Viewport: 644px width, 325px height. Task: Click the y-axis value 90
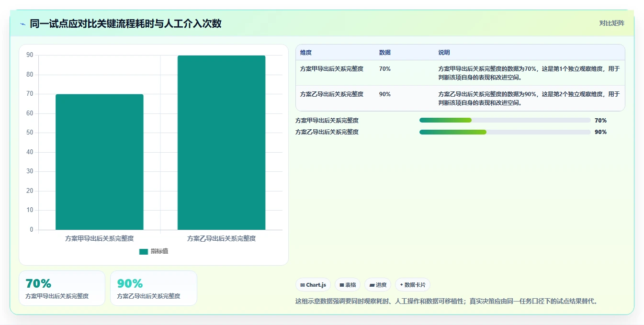pos(30,55)
